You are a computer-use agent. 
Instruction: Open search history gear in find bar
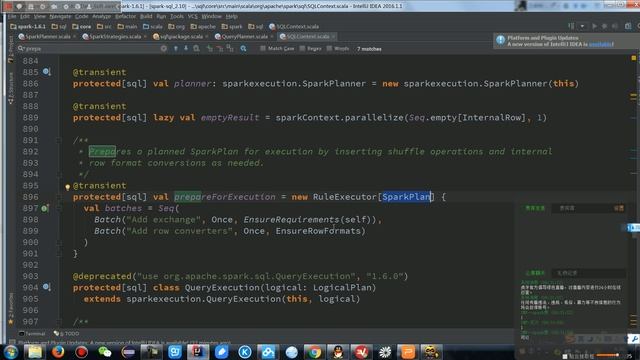coord(164,49)
